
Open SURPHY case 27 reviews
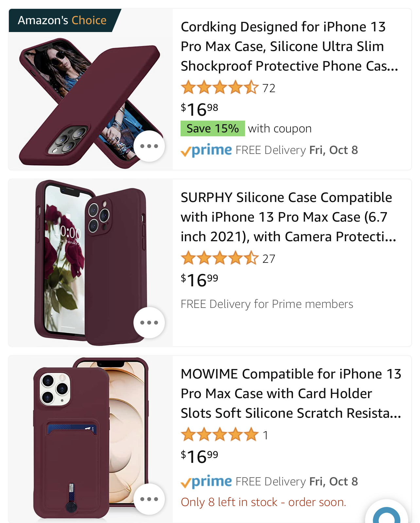pyautogui.click(x=269, y=259)
